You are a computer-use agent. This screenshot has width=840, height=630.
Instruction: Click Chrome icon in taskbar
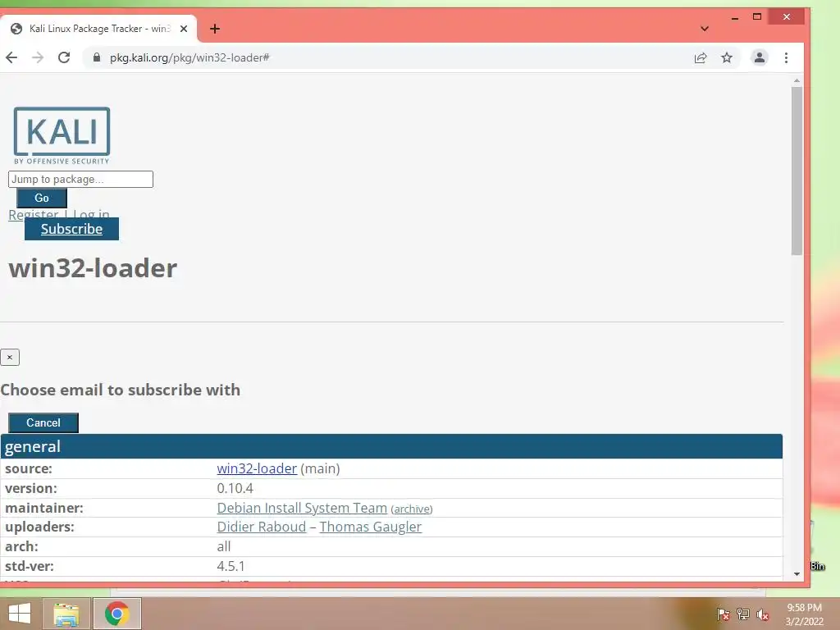(x=117, y=614)
